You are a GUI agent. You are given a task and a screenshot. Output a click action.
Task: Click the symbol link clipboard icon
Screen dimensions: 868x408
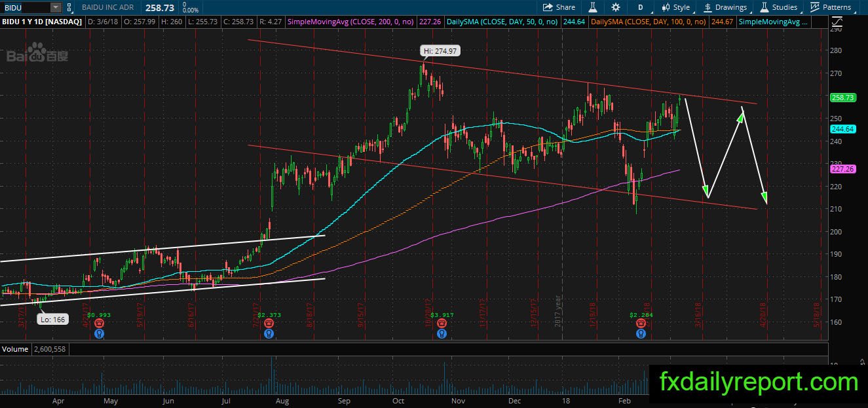click(x=71, y=7)
